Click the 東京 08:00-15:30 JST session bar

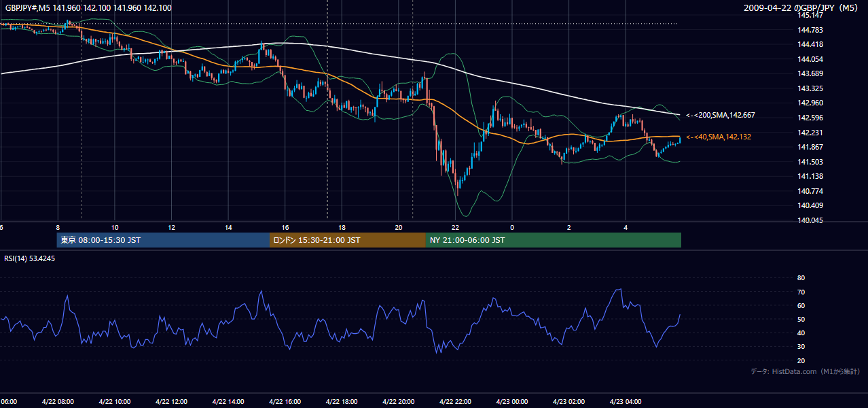(164, 240)
